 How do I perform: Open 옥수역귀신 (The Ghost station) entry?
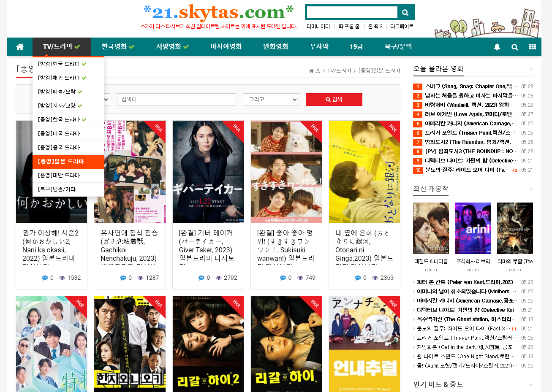click(x=467, y=319)
